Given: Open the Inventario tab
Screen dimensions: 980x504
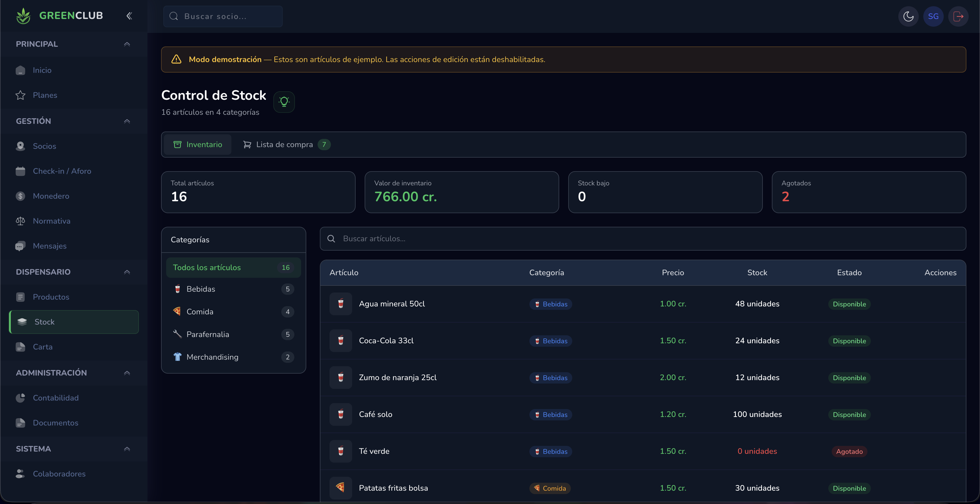Looking at the screenshot, I should [197, 144].
